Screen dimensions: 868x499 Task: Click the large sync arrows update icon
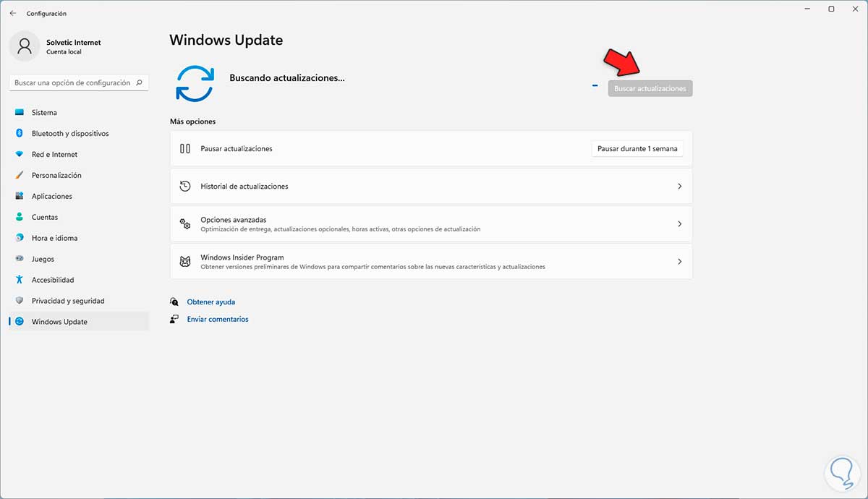195,83
